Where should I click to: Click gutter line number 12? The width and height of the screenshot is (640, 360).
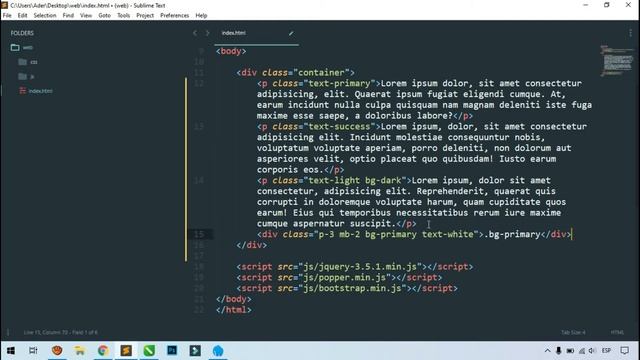(199, 83)
